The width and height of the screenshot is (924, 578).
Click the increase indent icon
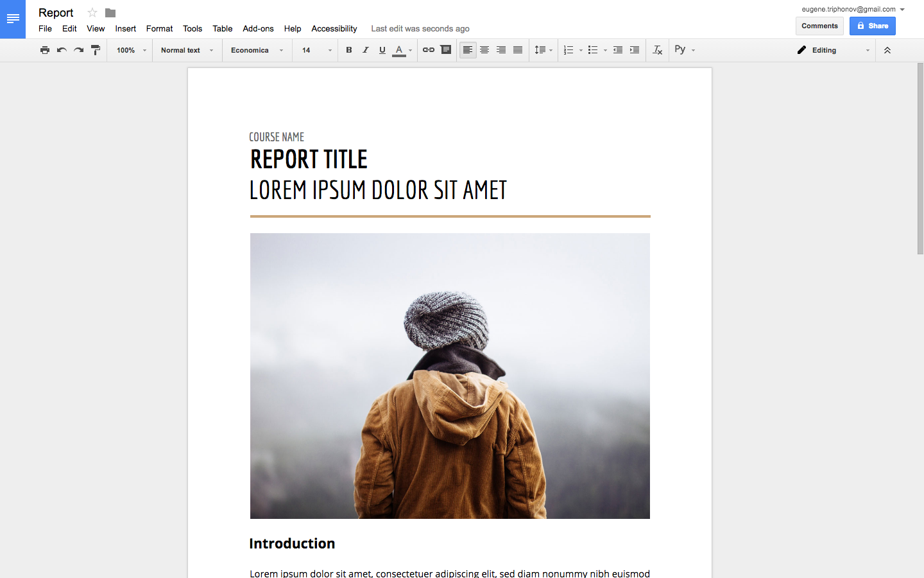635,50
